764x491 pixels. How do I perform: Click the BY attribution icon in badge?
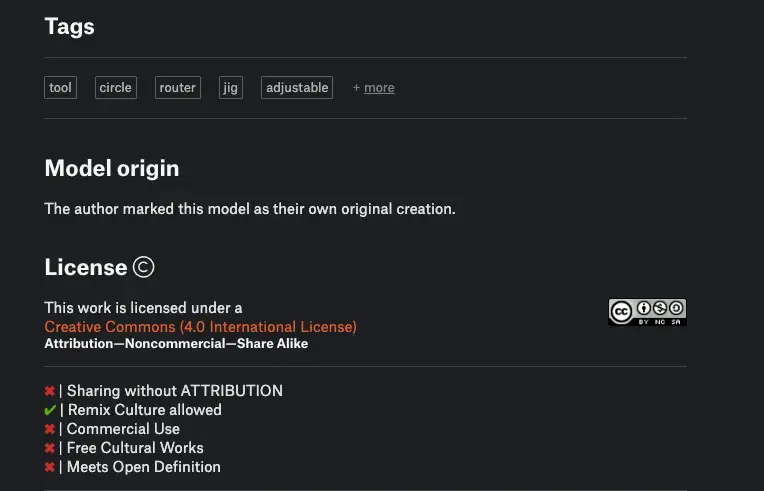coord(644,308)
